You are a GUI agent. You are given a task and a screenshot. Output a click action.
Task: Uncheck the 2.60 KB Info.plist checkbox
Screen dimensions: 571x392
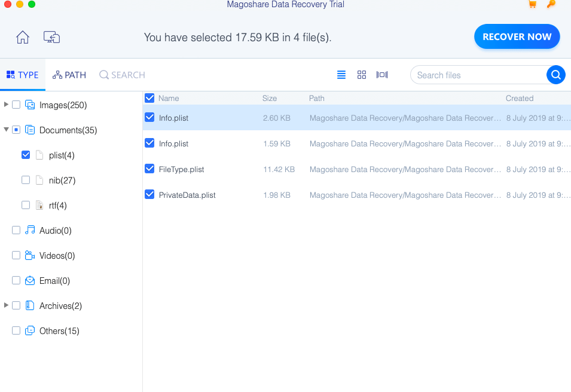149,117
